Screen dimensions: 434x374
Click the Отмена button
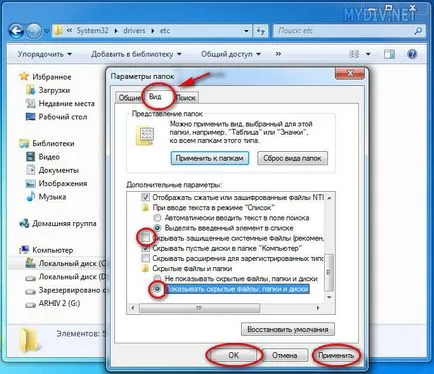(284, 355)
